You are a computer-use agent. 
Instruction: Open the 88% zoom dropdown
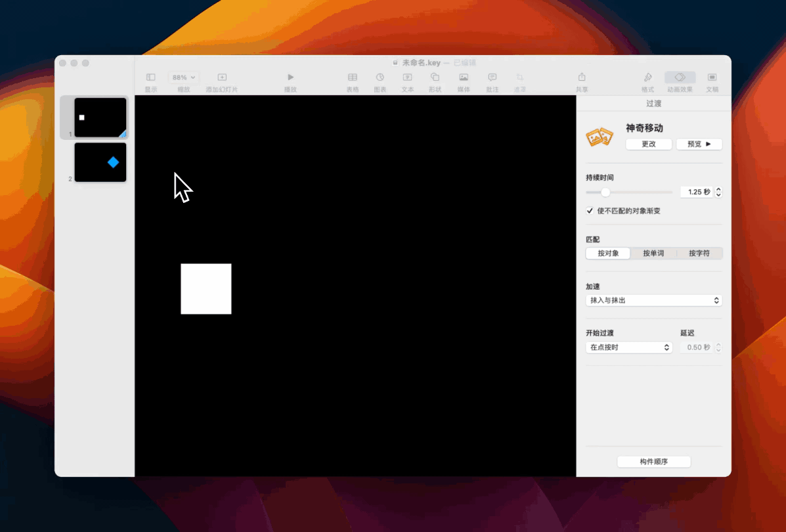[x=184, y=78]
